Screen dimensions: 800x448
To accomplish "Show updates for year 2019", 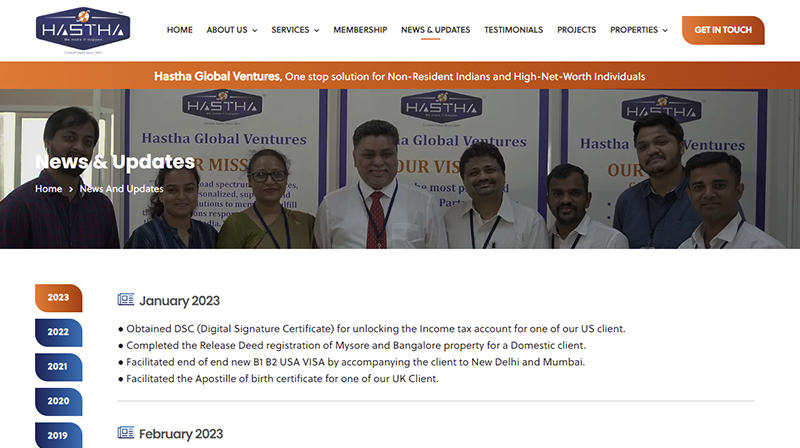I will 59,435.
